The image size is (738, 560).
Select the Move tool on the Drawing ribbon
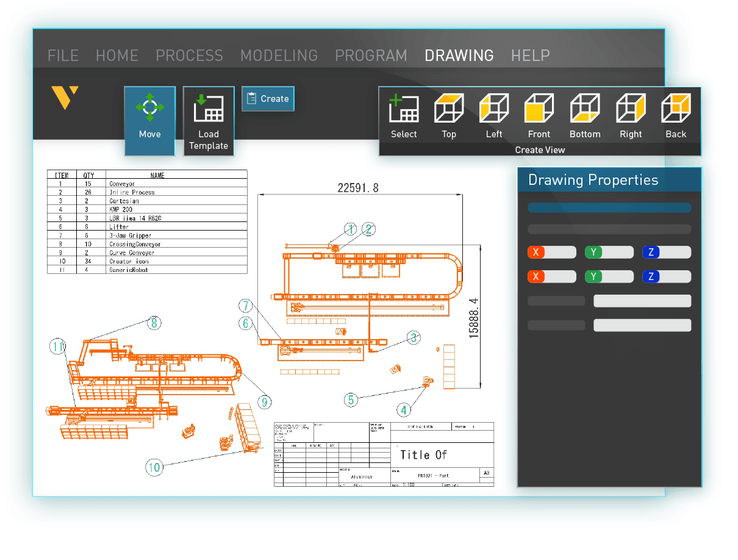click(x=149, y=119)
